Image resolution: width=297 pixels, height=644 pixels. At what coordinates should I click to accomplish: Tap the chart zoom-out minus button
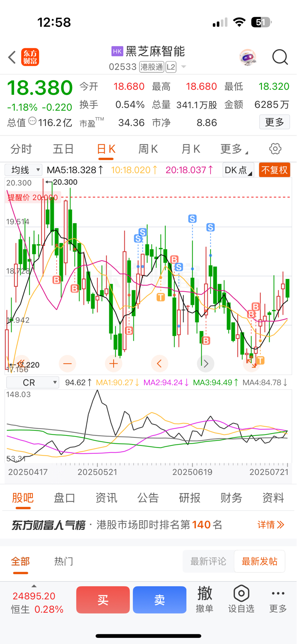coord(67,364)
